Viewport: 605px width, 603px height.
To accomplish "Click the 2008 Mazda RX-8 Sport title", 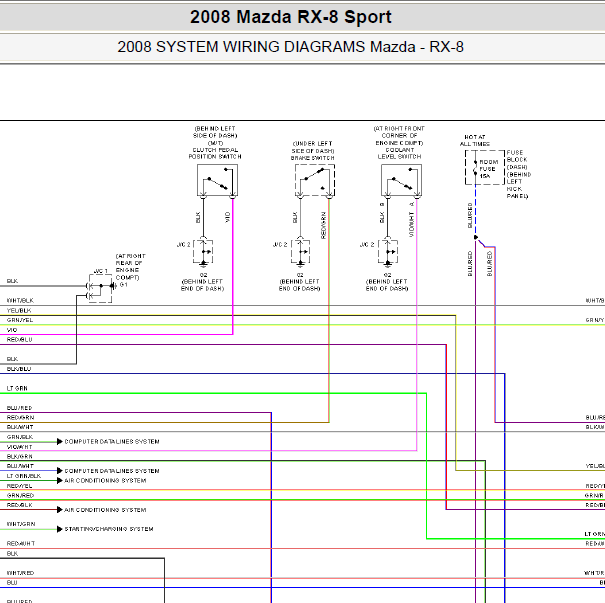I will point(291,17).
